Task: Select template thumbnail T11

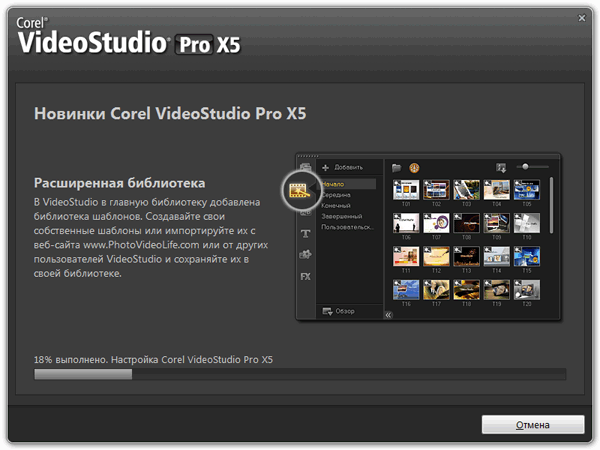Action: [406, 256]
